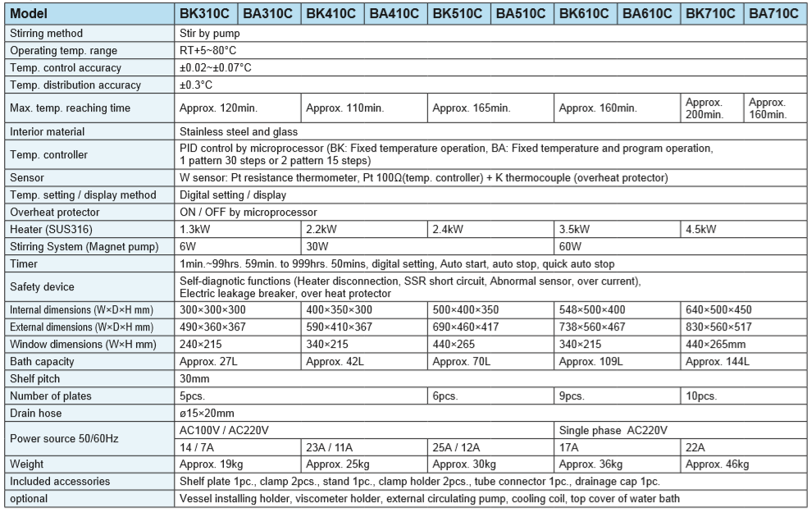Click the BK310C model column header
The width and height of the screenshot is (812, 512).
coord(207,14)
